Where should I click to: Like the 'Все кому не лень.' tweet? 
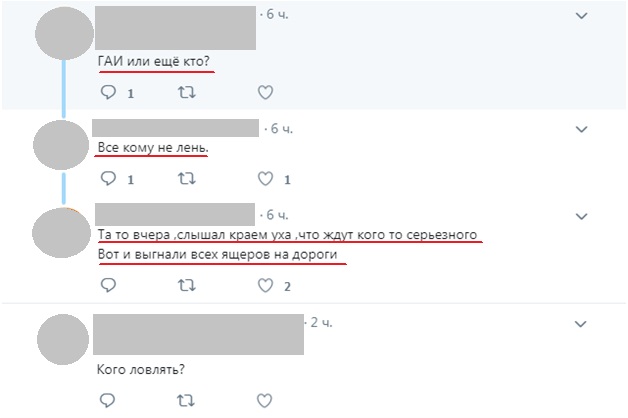click(265, 179)
